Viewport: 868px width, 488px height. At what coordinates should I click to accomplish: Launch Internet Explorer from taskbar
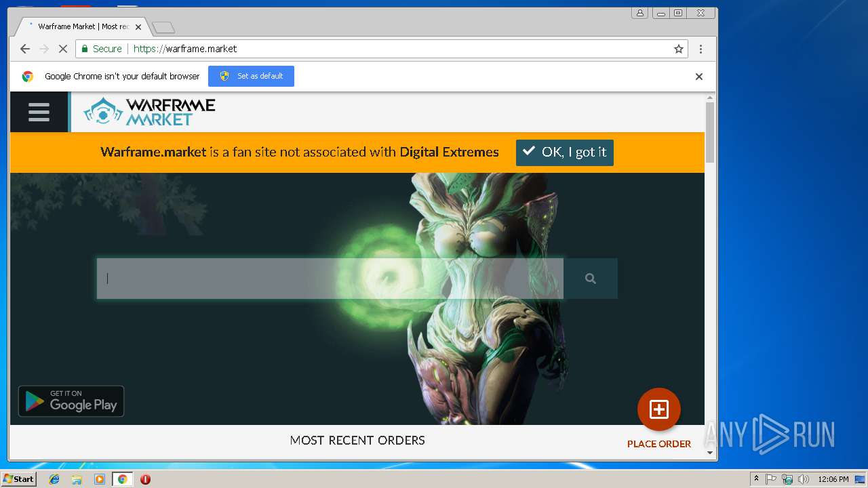pyautogui.click(x=54, y=479)
